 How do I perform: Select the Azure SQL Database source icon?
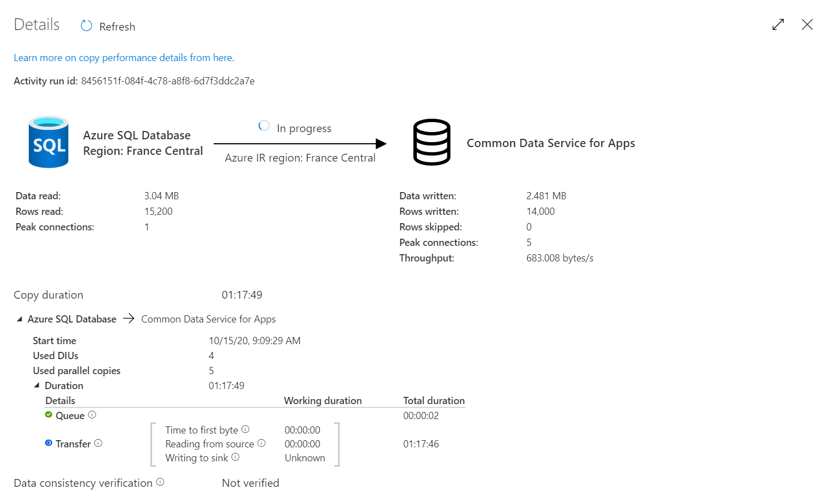48,142
